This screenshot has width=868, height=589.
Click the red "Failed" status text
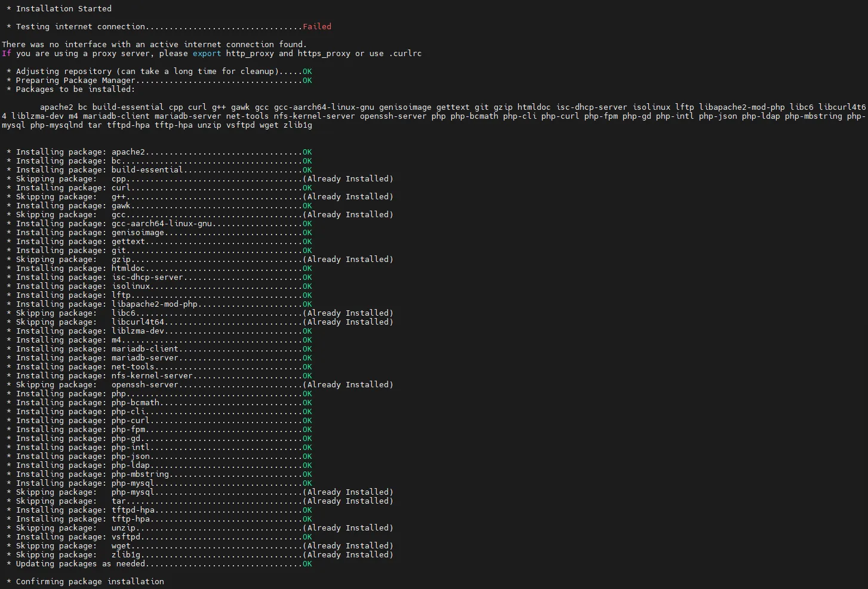316,27
